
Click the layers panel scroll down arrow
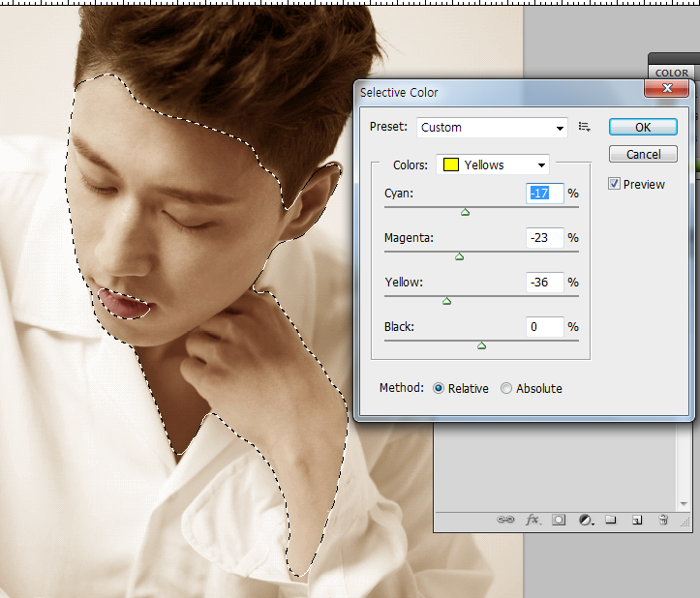(684, 504)
